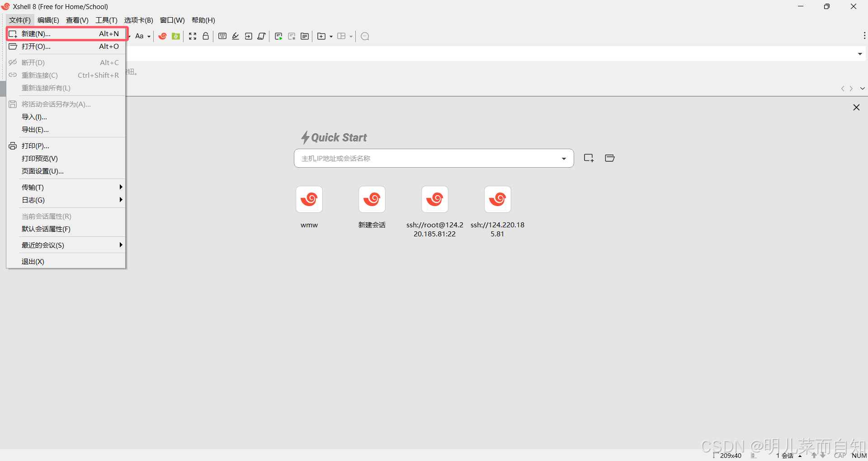The image size is (868, 461).
Task: Launch Xftp with the green folder icon
Action: click(176, 36)
